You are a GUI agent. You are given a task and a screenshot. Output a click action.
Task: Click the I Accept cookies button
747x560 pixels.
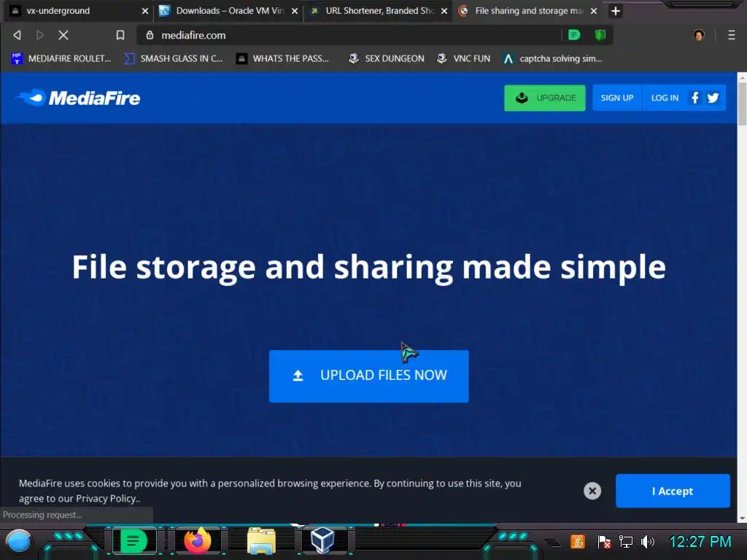(673, 491)
